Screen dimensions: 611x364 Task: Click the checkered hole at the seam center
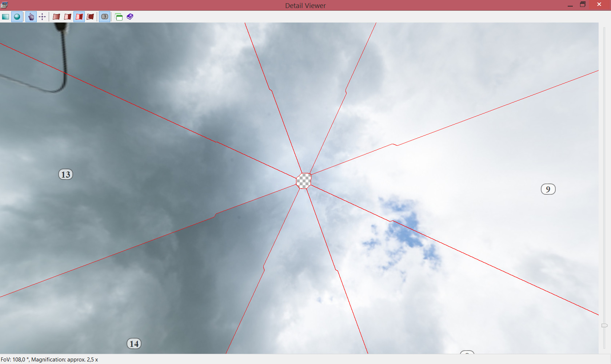point(304,181)
